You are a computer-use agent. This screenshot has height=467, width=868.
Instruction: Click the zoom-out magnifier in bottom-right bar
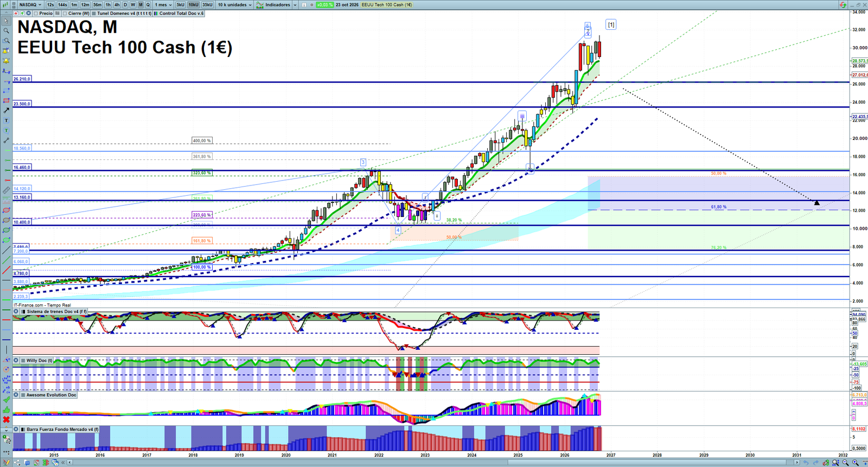pos(845,462)
